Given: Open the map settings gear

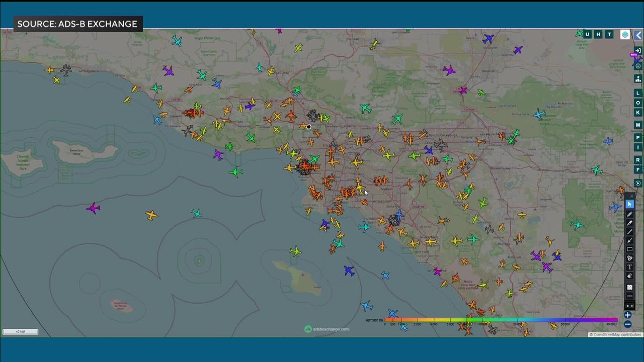Looking at the screenshot, I should point(638,66).
